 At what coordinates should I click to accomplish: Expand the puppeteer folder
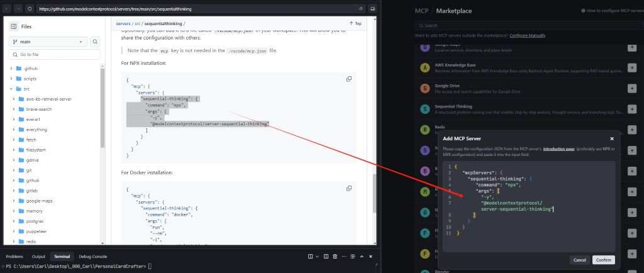tap(14, 231)
